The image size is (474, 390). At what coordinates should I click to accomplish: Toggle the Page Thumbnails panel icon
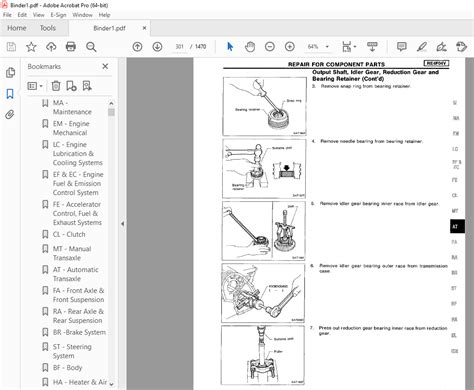(x=10, y=72)
